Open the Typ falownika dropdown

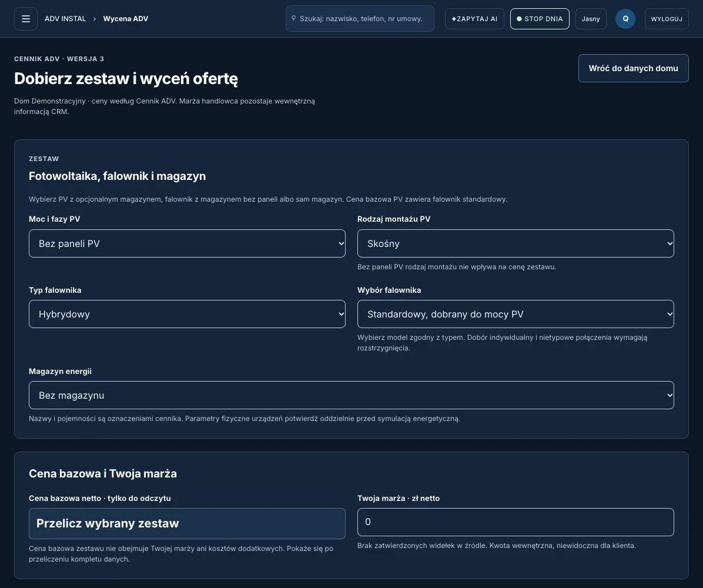coord(187,314)
